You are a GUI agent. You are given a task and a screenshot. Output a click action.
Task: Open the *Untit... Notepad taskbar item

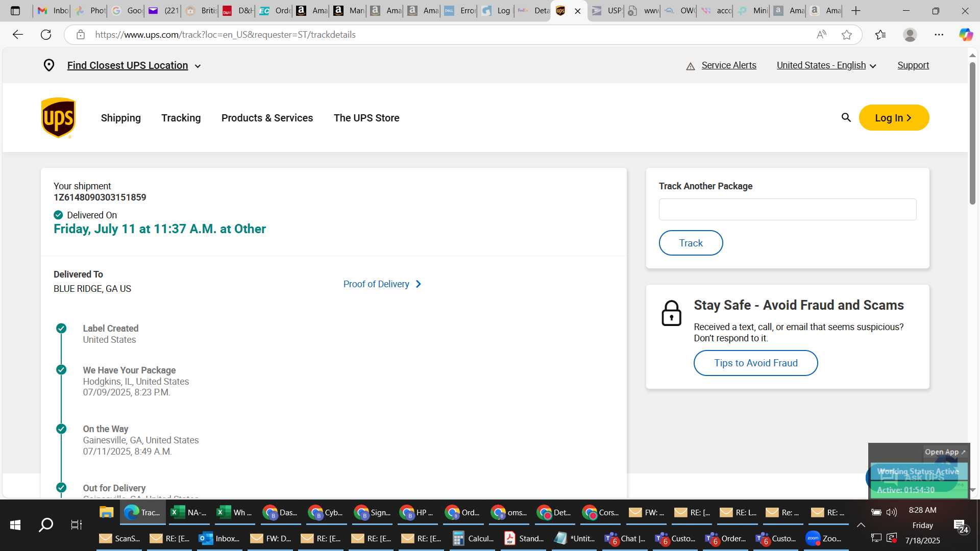point(575,538)
